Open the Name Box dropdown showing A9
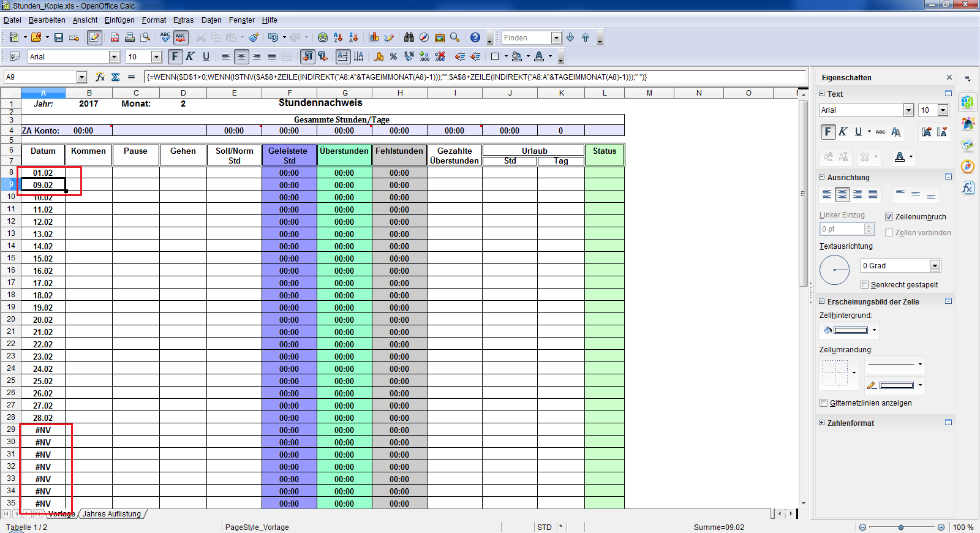This screenshot has height=533, width=980. click(x=81, y=77)
